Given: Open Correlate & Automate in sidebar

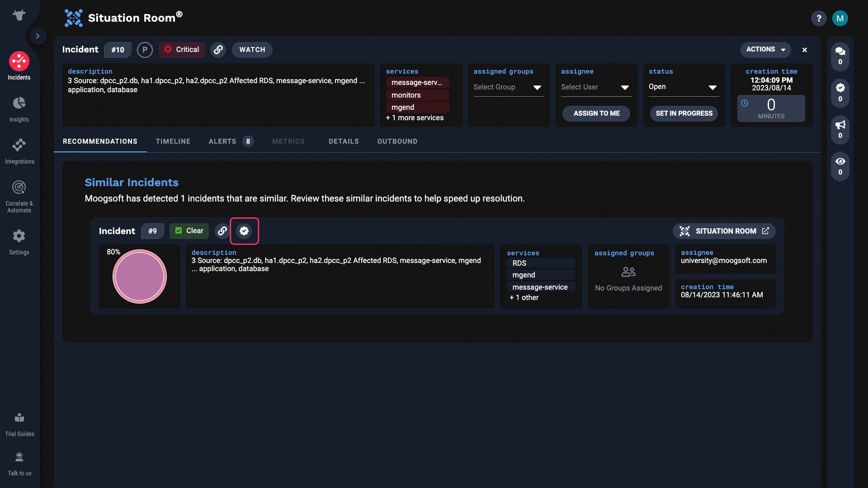Looking at the screenshot, I should [x=19, y=196].
